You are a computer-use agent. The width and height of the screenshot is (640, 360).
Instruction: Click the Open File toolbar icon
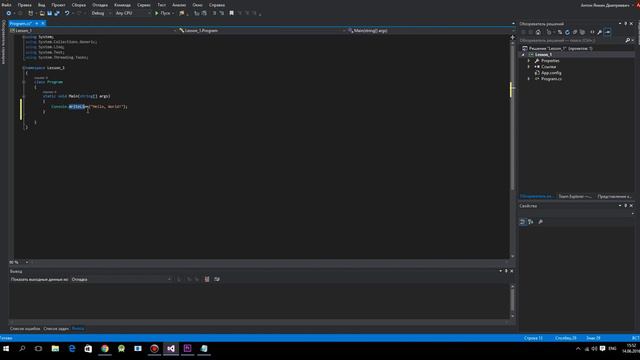point(42,13)
